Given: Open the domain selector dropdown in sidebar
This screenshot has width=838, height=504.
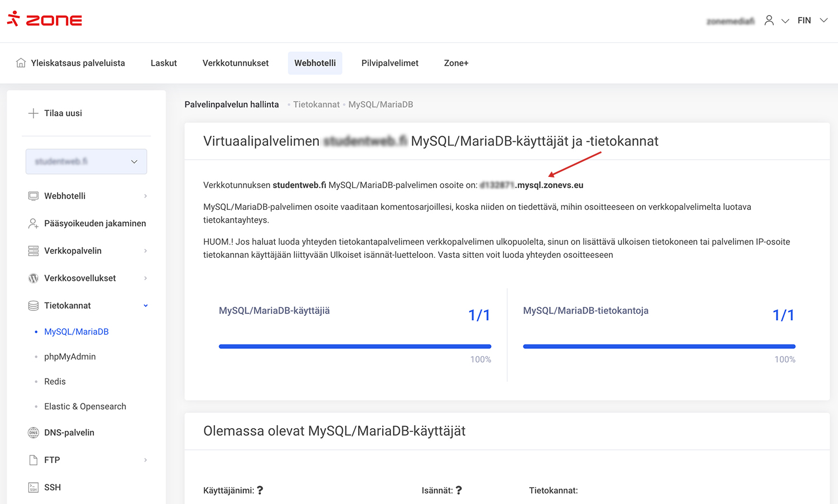Looking at the screenshot, I should 86,161.
